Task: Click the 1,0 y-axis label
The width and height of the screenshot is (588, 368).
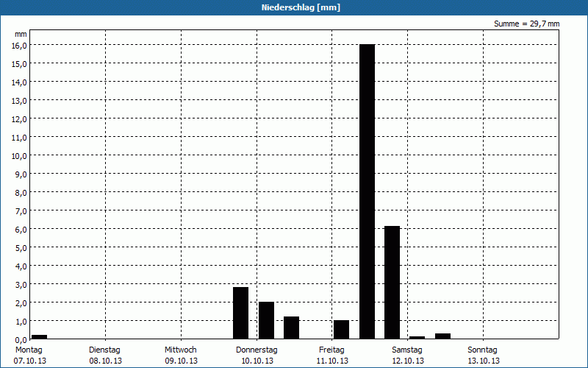Action: (x=21, y=322)
